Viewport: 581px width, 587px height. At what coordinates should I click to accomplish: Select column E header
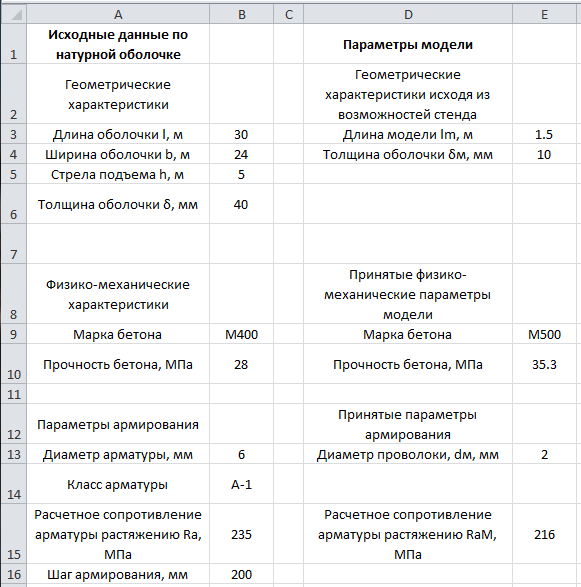click(544, 14)
